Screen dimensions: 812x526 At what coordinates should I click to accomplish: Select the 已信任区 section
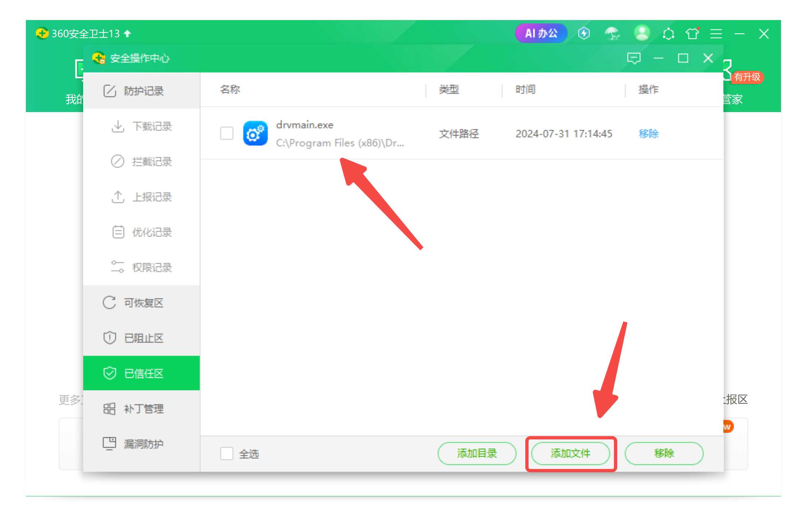point(142,373)
